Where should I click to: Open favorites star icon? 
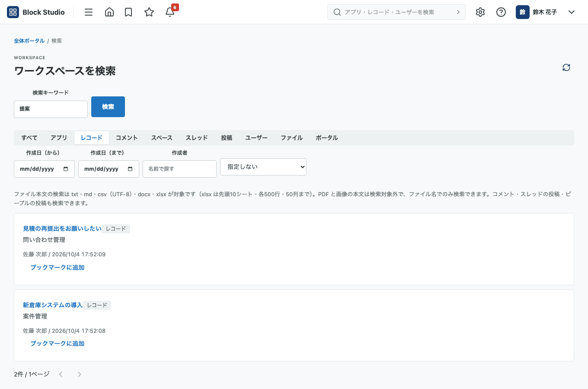coord(149,12)
